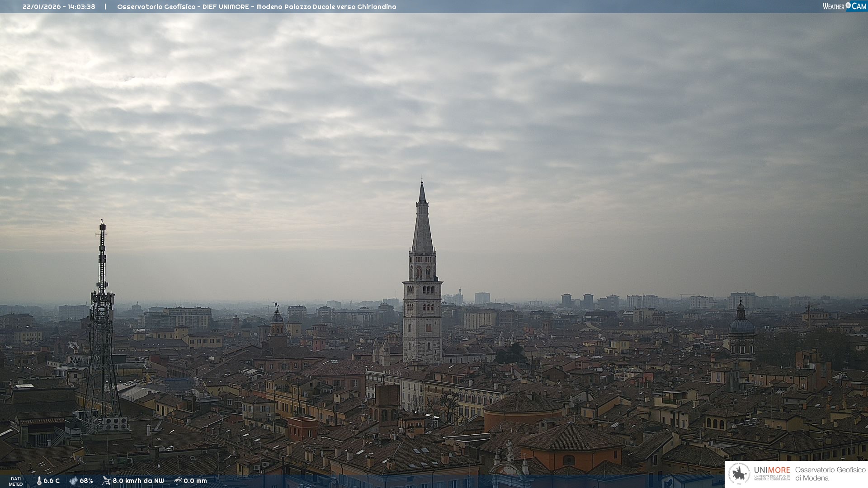Click the thermometer temperature icon
The image size is (868, 488).
click(39, 481)
